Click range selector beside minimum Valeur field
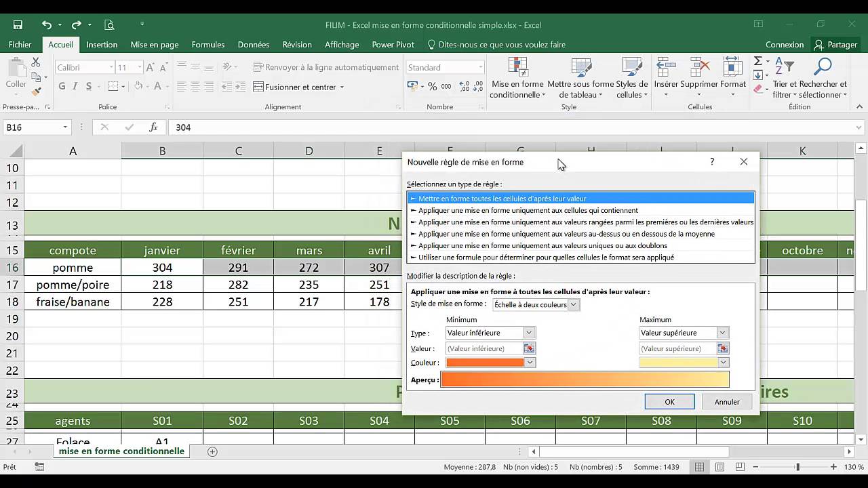The height and width of the screenshot is (488, 868). point(529,348)
